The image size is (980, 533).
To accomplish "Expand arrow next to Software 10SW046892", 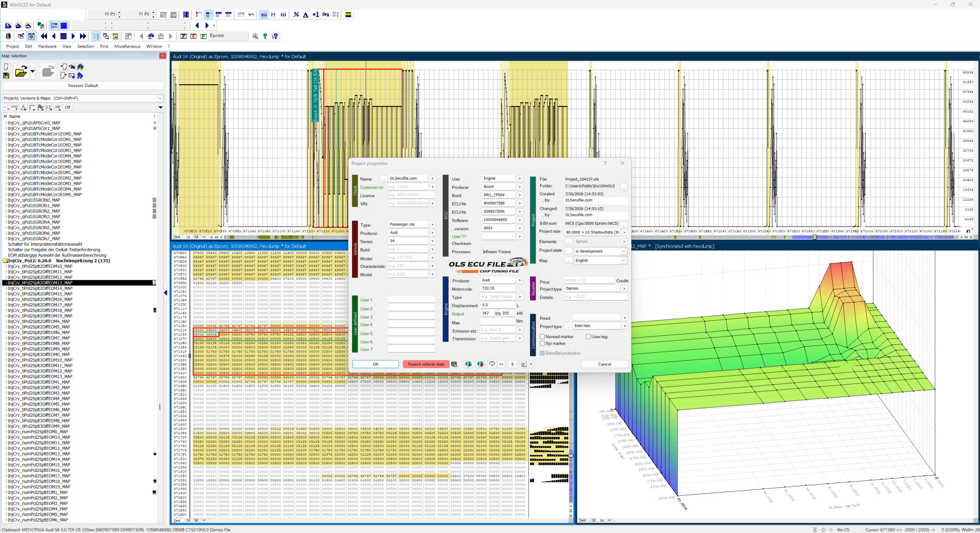I will 519,220.
